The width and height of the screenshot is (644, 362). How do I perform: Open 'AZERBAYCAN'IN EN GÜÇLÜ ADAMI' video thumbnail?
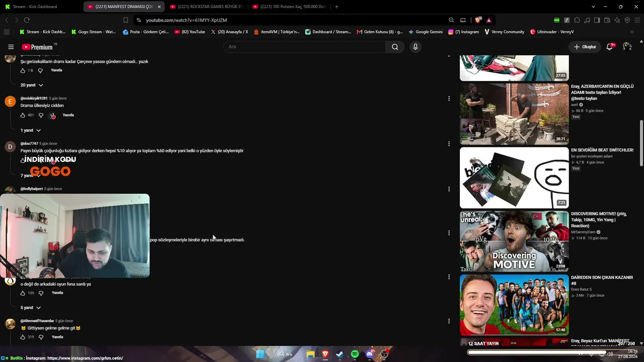click(514, 114)
